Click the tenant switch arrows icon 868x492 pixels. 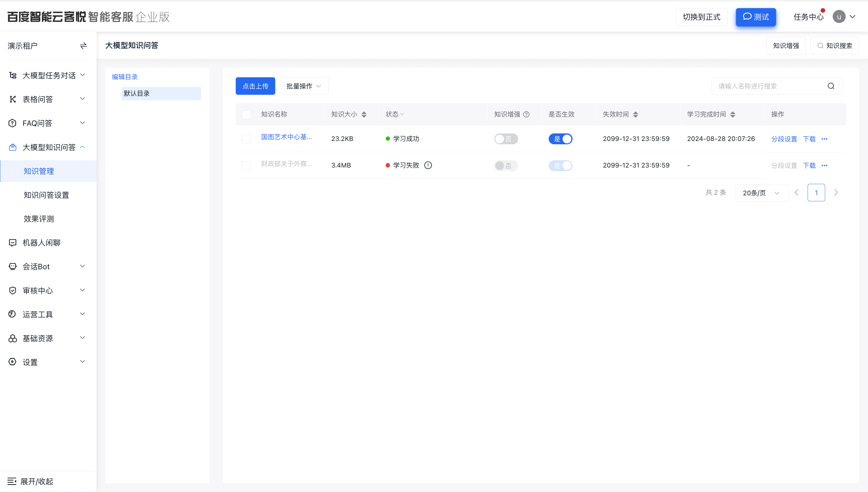coord(83,46)
